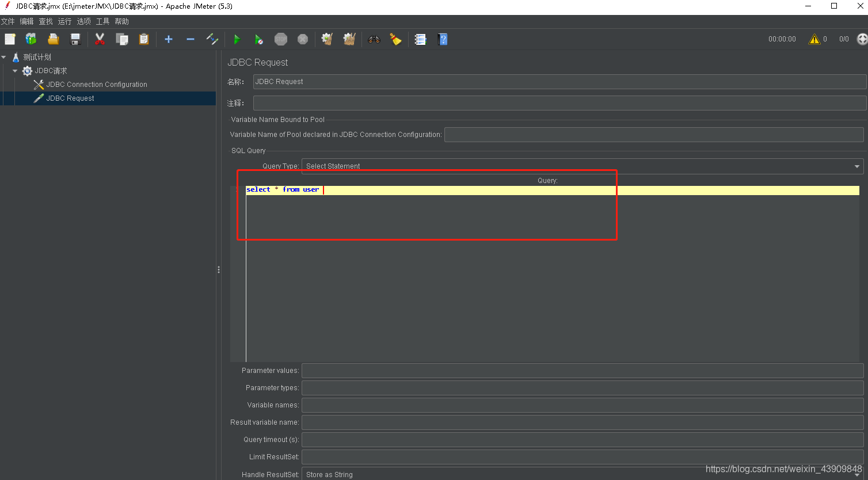Click the New test plan icon
868x480 pixels.
click(10, 39)
